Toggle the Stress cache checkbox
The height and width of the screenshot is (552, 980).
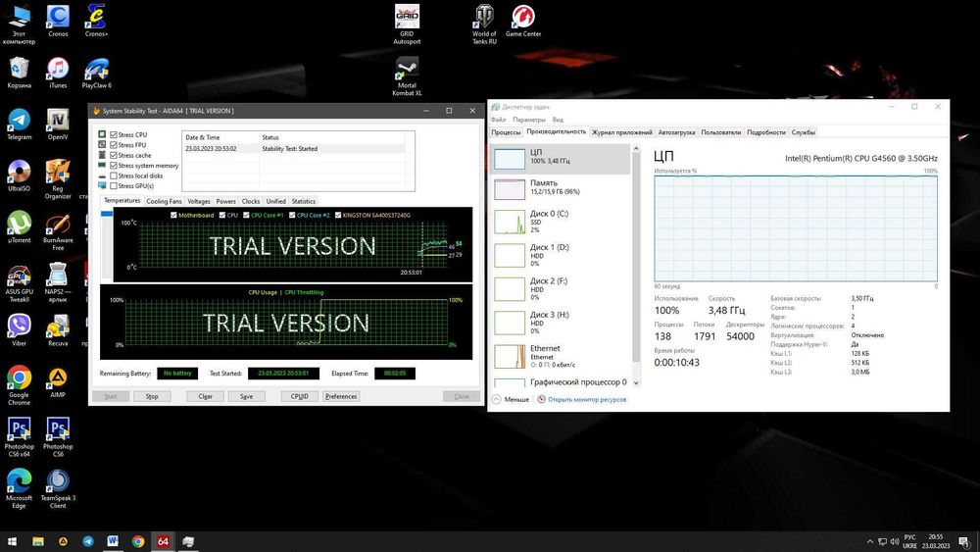click(114, 155)
